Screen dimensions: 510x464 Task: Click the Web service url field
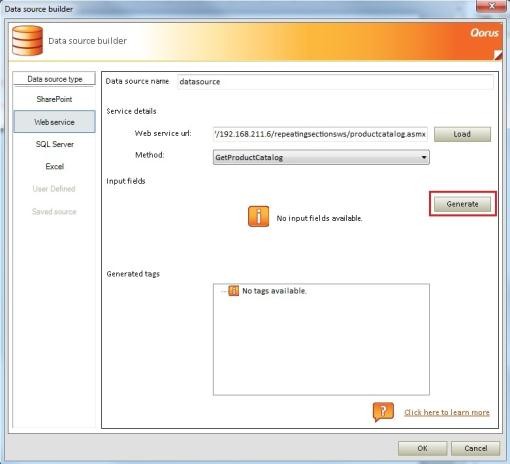pyautogui.click(x=320, y=134)
